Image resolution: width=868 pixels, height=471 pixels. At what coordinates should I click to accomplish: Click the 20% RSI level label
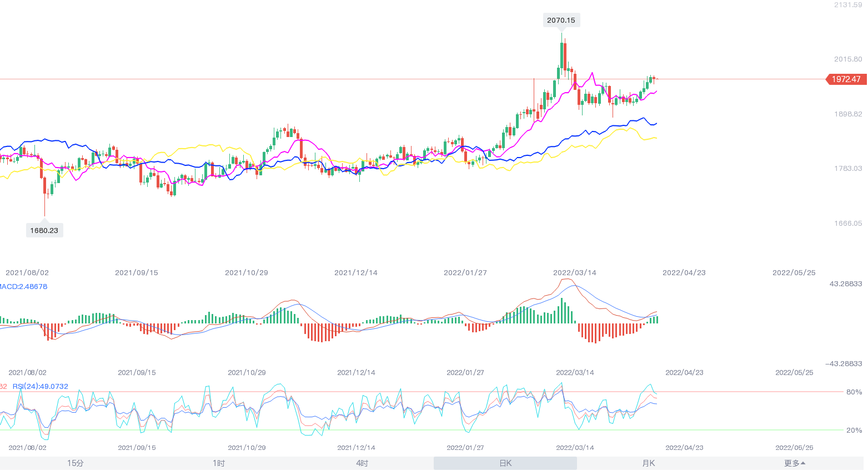click(x=854, y=431)
